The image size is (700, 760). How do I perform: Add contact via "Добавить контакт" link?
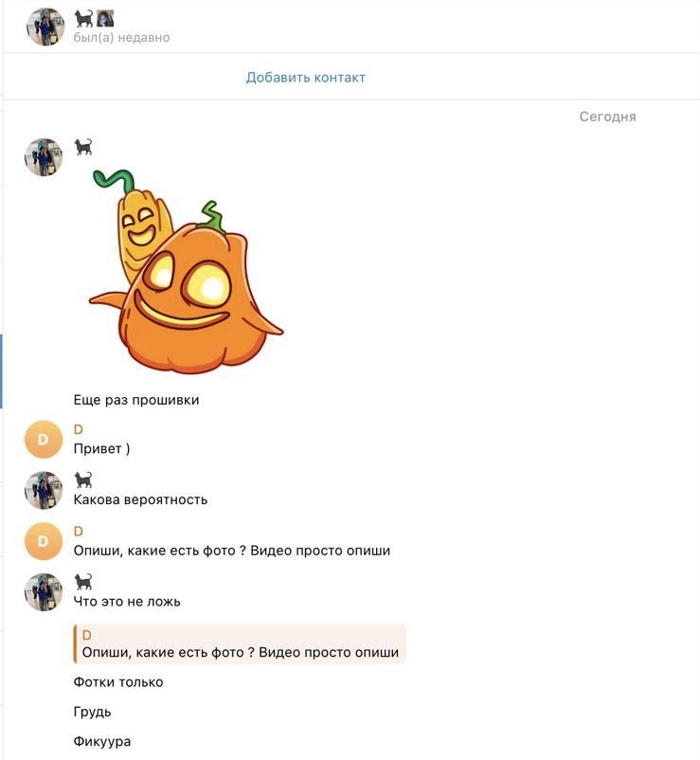point(306,78)
